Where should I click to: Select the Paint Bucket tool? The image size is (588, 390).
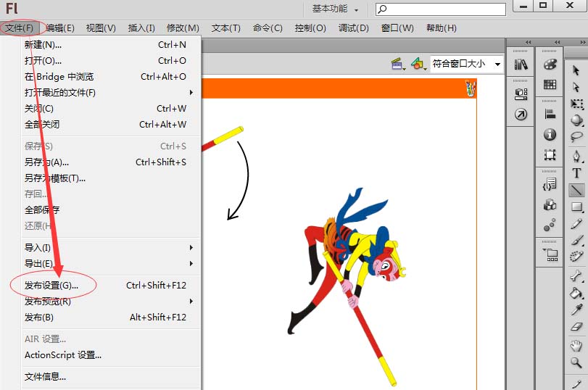point(576,293)
